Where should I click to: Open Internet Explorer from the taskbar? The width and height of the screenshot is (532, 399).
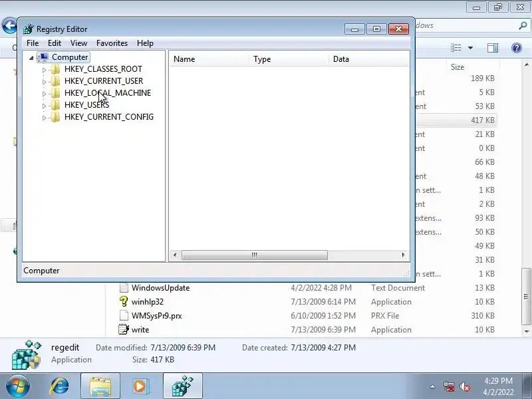pos(60,386)
